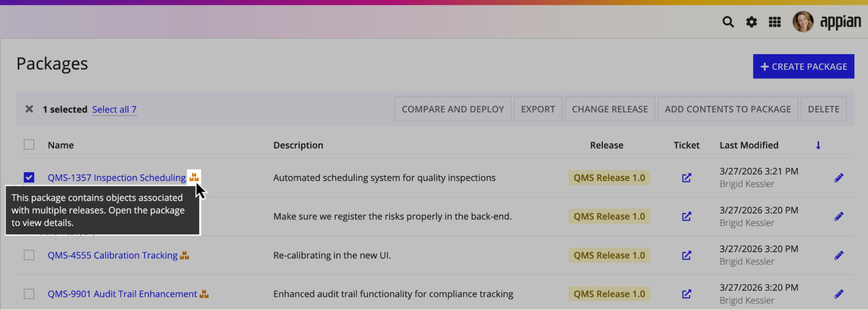The height and width of the screenshot is (310, 868).
Task: Click Add Contents to Package button
Action: point(728,109)
